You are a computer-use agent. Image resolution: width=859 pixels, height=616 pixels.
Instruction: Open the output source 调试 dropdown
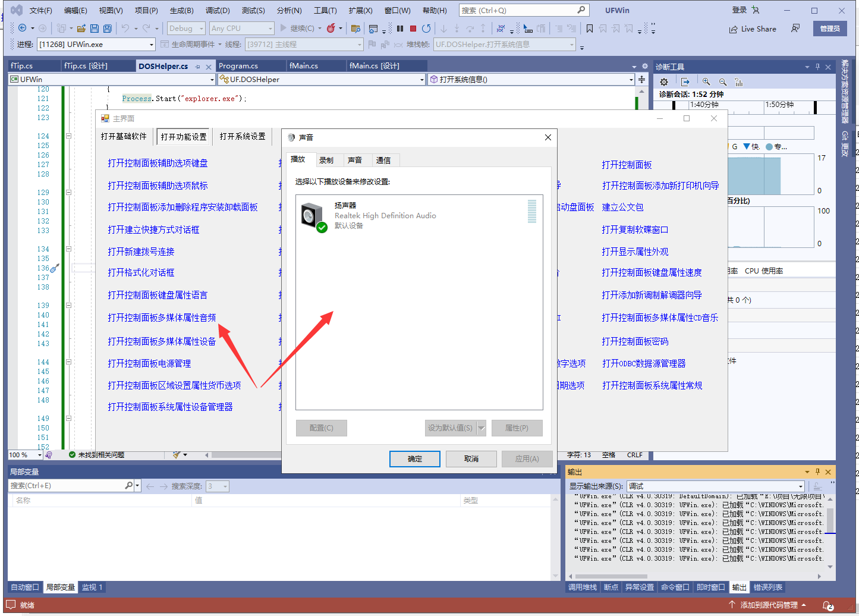click(x=716, y=486)
